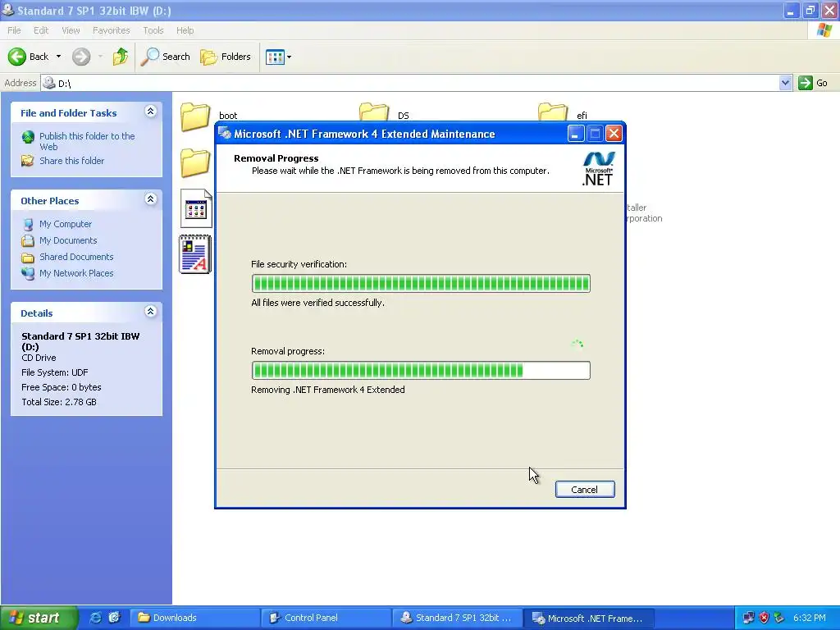The image size is (840, 630).
Task: Click the second Quick Launch icon
Action: coord(114,618)
